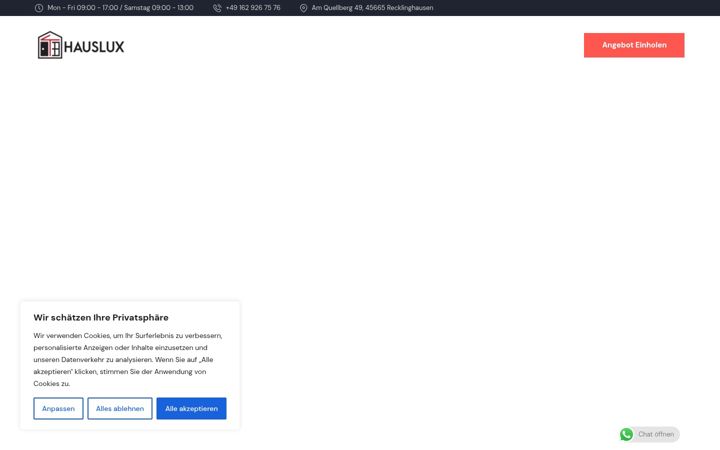The height and width of the screenshot is (450, 720).
Task: Click the phone icon in top bar
Action: (x=217, y=8)
